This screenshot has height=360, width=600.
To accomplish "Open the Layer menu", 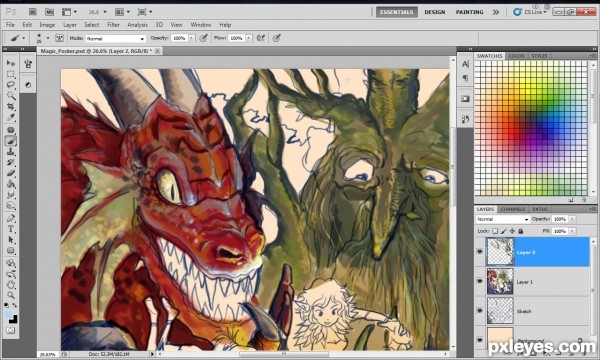I will pos(70,25).
